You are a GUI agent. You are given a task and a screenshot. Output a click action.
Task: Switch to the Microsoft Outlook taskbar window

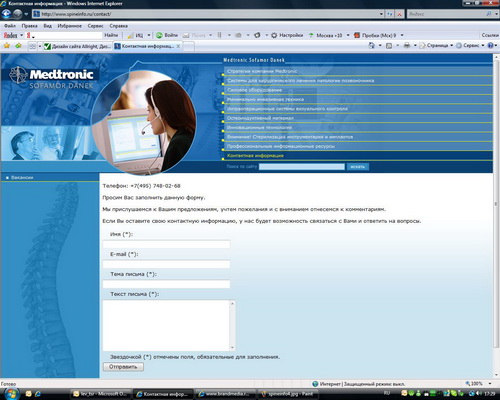101,394
